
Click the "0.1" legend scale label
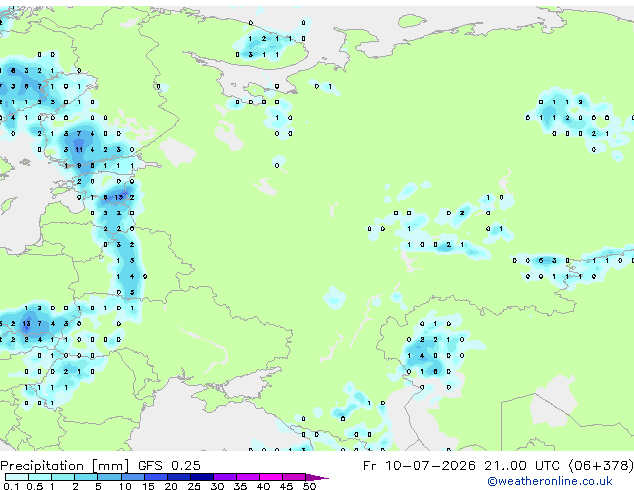11,486
